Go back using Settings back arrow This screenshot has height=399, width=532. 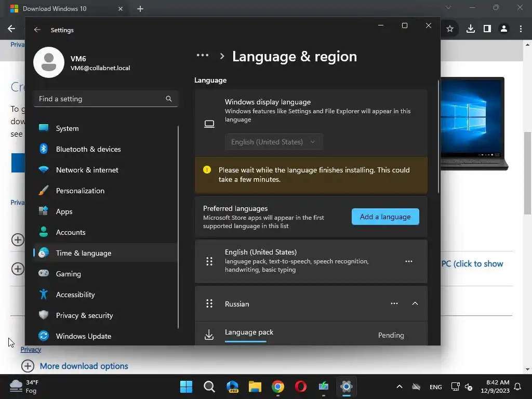tap(37, 30)
